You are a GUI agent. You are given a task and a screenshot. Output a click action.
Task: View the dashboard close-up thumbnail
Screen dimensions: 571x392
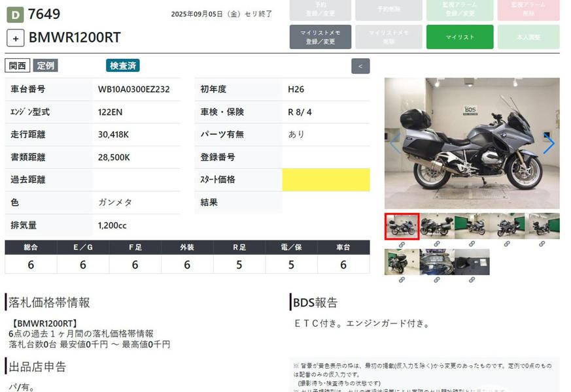(x=436, y=261)
